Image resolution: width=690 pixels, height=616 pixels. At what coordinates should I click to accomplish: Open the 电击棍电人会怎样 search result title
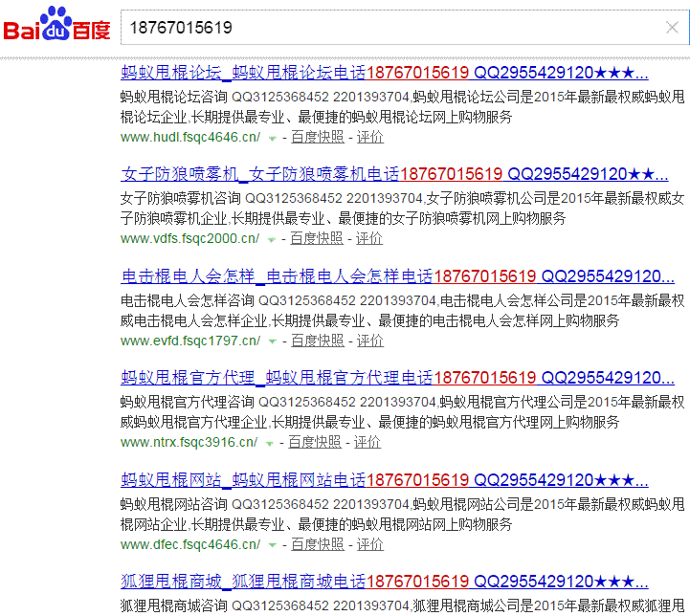point(397,276)
